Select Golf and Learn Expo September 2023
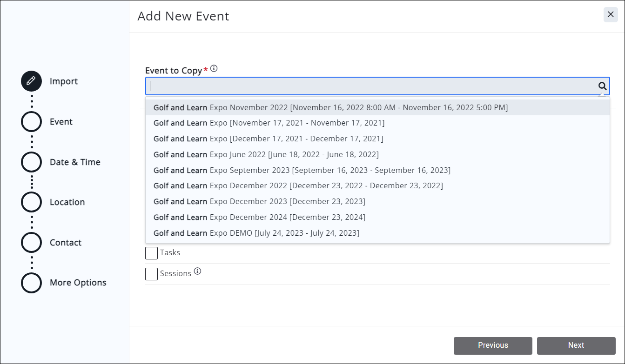This screenshot has height=364, width=625. click(x=302, y=170)
